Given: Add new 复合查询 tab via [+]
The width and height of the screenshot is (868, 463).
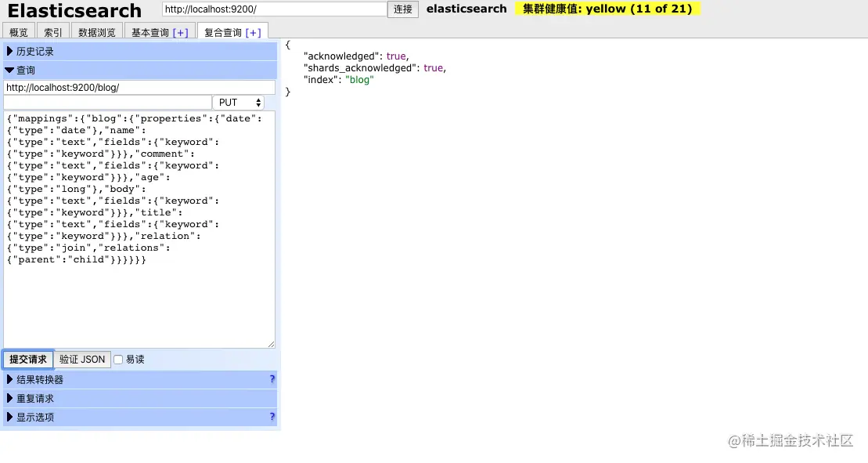Looking at the screenshot, I should [253, 33].
